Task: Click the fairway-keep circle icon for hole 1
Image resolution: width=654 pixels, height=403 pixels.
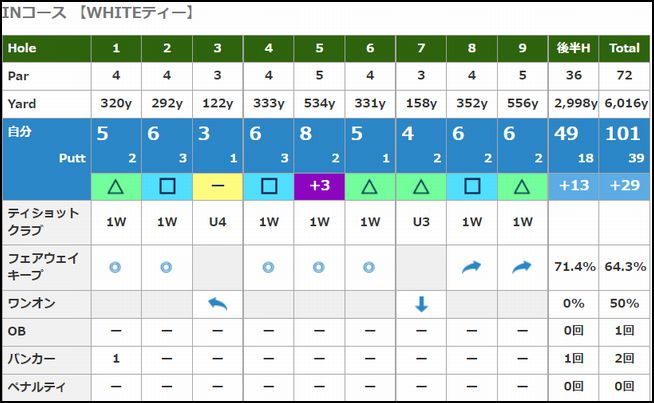Action: [x=116, y=267]
